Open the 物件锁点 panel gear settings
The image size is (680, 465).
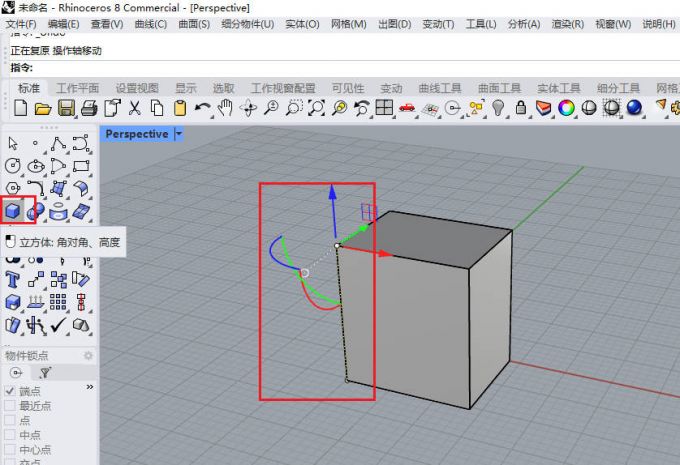88,356
